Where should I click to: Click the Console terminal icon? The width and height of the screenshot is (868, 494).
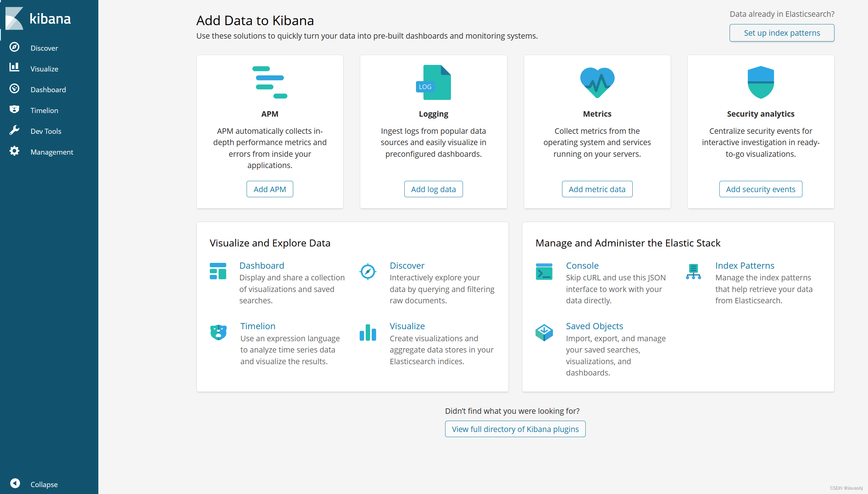click(x=544, y=272)
